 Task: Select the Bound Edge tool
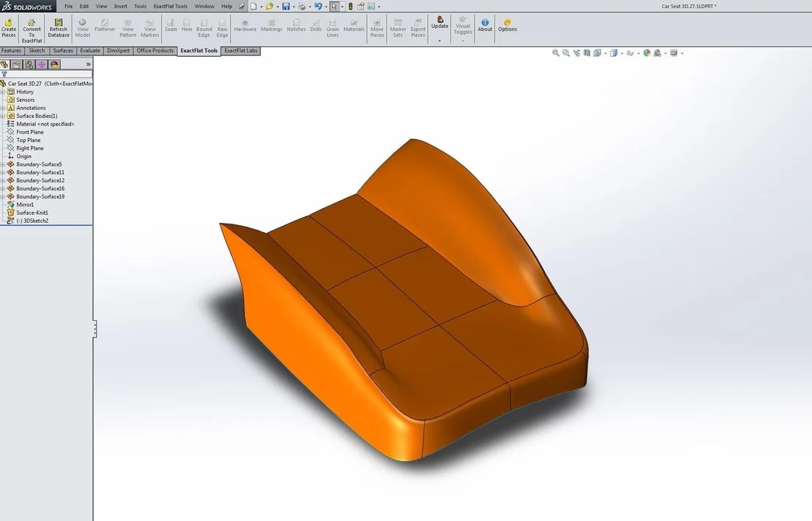point(204,28)
